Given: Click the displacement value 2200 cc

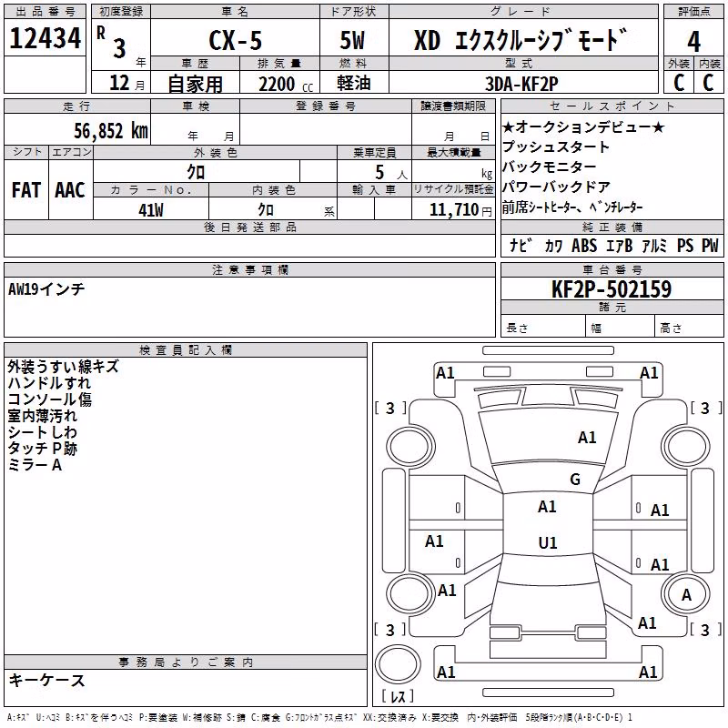Looking at the screenshot, I should [286, 85].
